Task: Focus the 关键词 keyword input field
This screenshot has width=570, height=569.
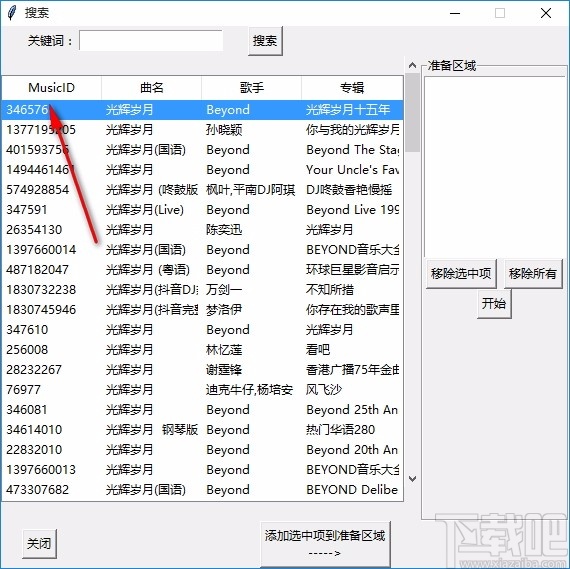Action: (151, 40)
